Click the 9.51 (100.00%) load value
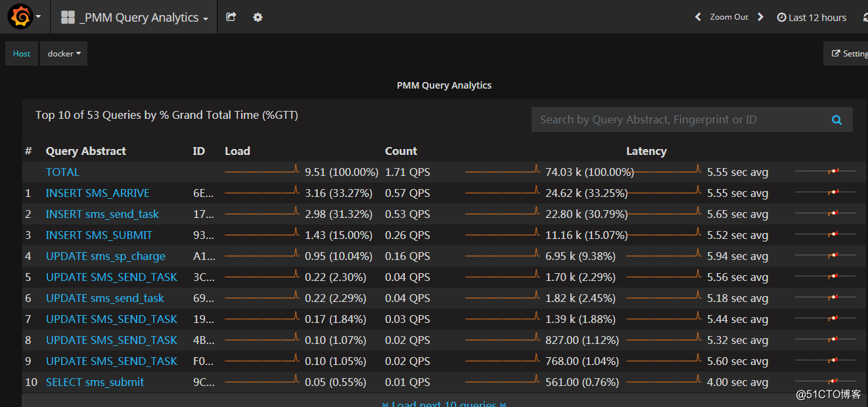This screenshot has width=868, height=407. pyautogui.click(x=342, y=172)
